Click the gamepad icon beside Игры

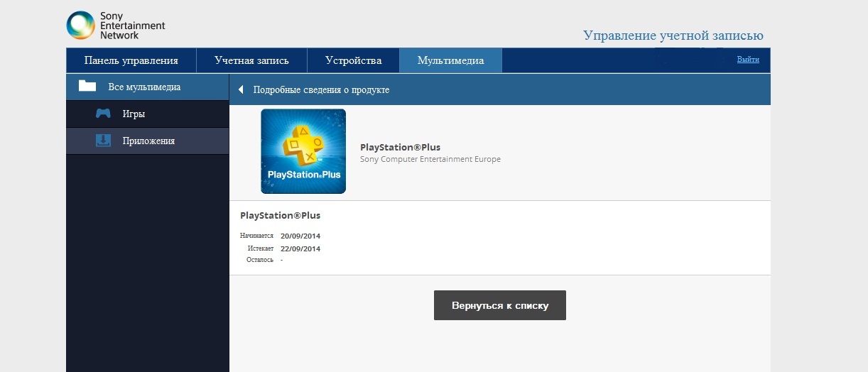(103, 114)
